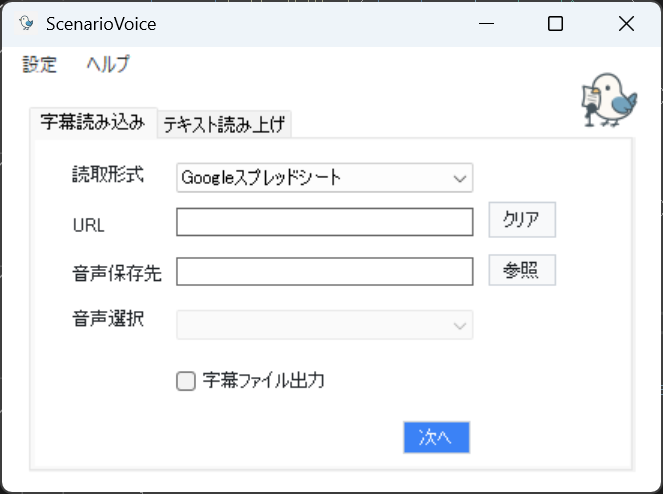Minimize the ScenarioVoice window
This screenshot has height=494, width=663.
pyautogui.click(x=486, y=24)
